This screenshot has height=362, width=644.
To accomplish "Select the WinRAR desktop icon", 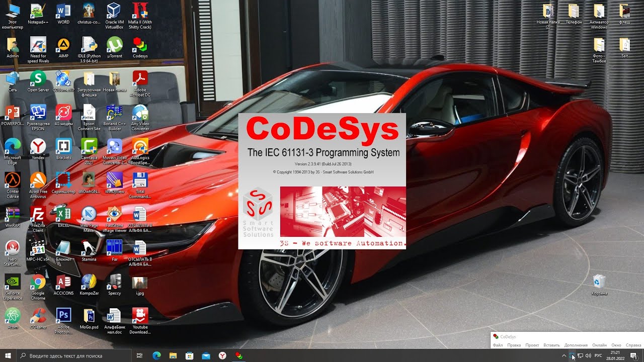I will click(13, 217).
